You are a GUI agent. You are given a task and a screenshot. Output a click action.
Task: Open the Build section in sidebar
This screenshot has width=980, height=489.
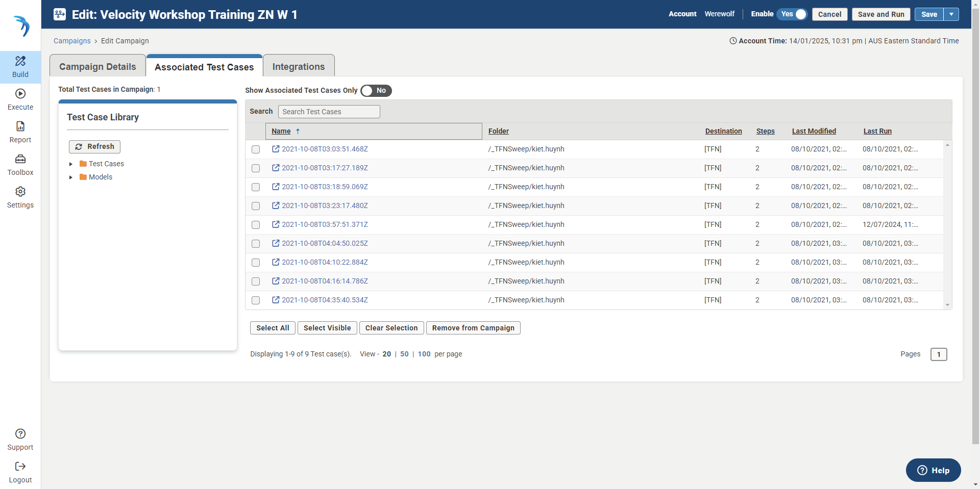coord(20,67)
